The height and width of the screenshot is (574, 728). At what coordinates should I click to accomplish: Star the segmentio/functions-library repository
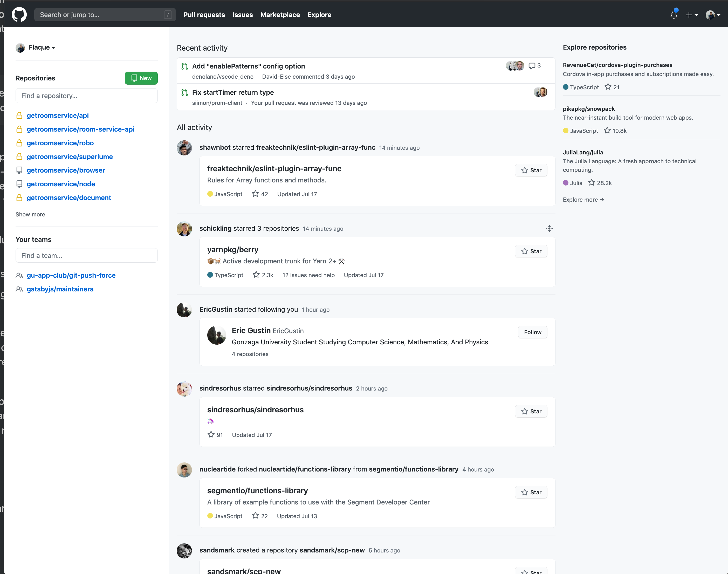pyautogui.click(x=531, y=492)
